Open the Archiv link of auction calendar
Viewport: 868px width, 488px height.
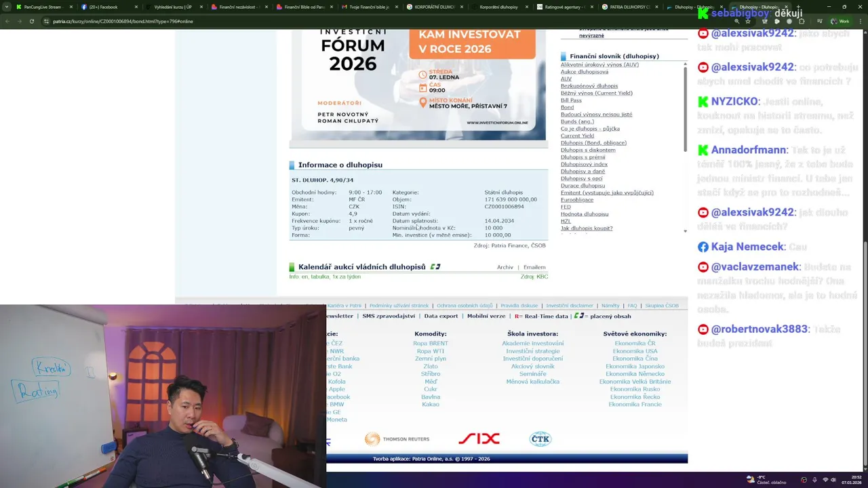point(505,267)
